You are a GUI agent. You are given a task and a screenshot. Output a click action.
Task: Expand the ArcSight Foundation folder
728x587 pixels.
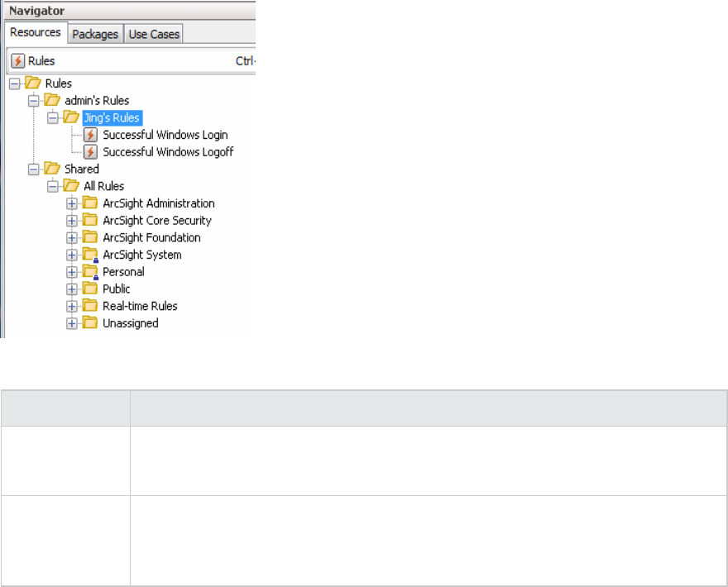tap(71, 238)
